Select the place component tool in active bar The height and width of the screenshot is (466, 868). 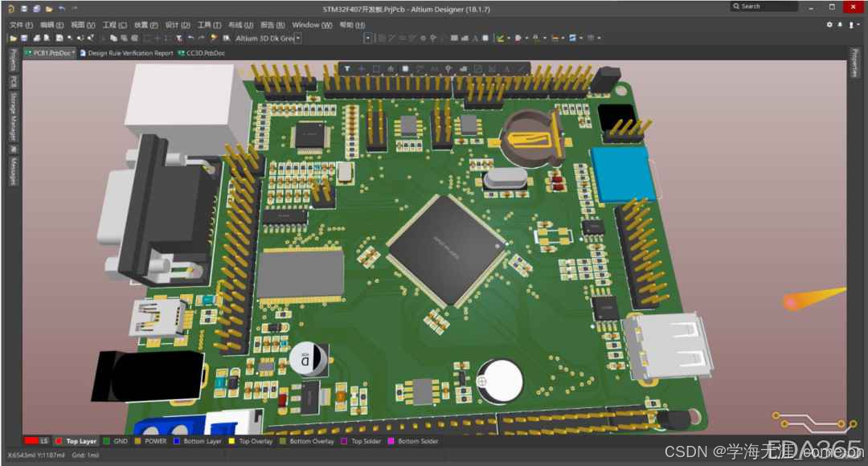point(405,68)
